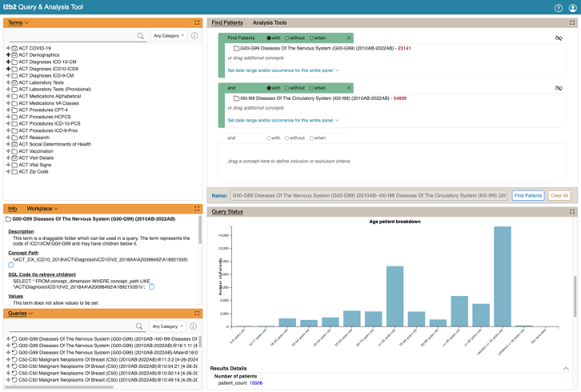Click the query Name input field
Image resolution: width=581 pixels, height=392 pixels.
coord(368,195)
